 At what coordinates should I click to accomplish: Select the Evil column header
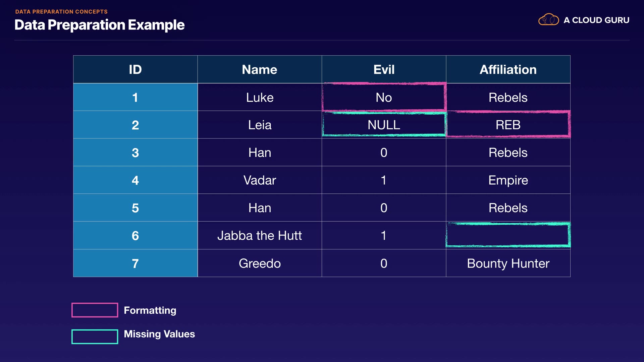[x=384, y=69]
